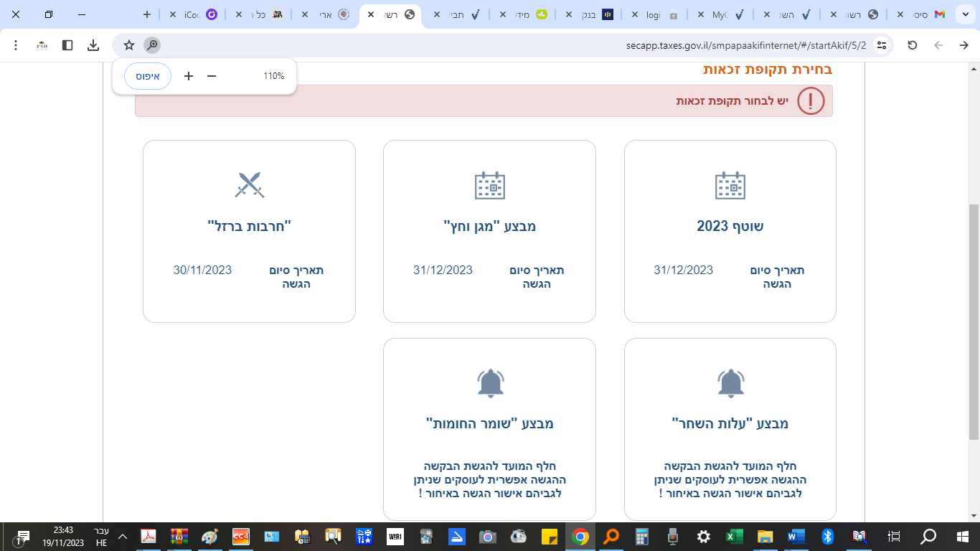This screenshot has width=980, height=551.
Task: Open Task View in the taskbar
Action: (894, 537)
